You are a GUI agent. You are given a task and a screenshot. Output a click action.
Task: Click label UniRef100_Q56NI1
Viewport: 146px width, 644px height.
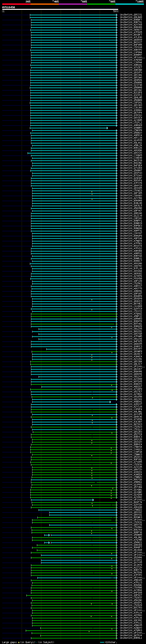pos(131,543)
